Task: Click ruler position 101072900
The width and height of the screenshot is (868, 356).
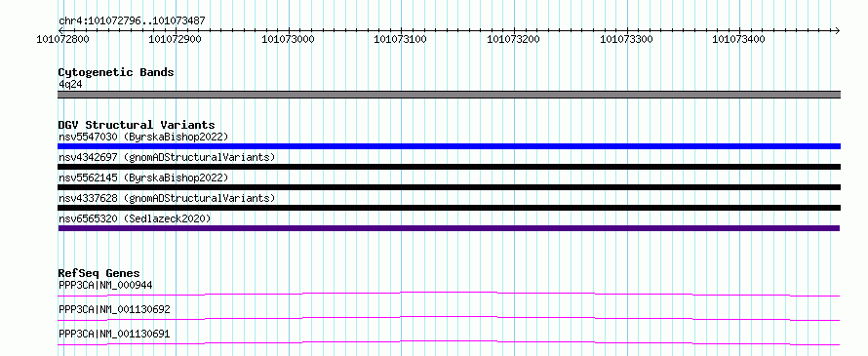Action: 175,39
